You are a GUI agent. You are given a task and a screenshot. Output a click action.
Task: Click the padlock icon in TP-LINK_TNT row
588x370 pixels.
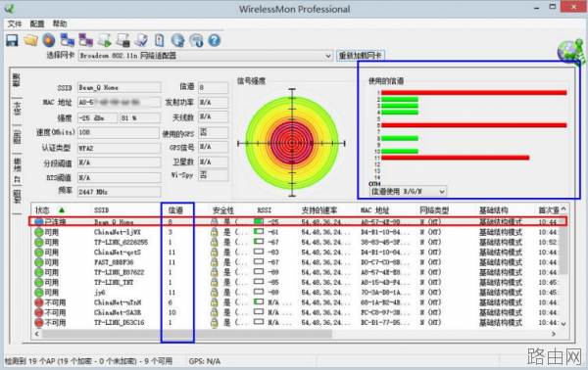[214, 282]
